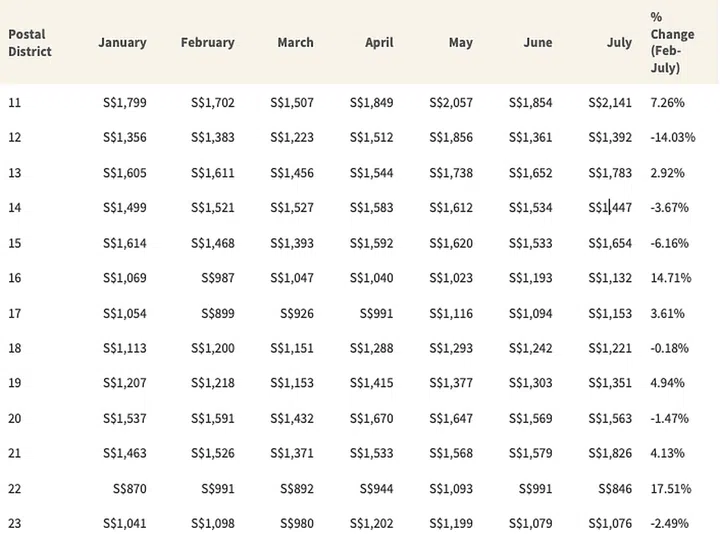Click district 21 July value S$1,826
This screenshot has width=720, height=540.
pos(610,454)
